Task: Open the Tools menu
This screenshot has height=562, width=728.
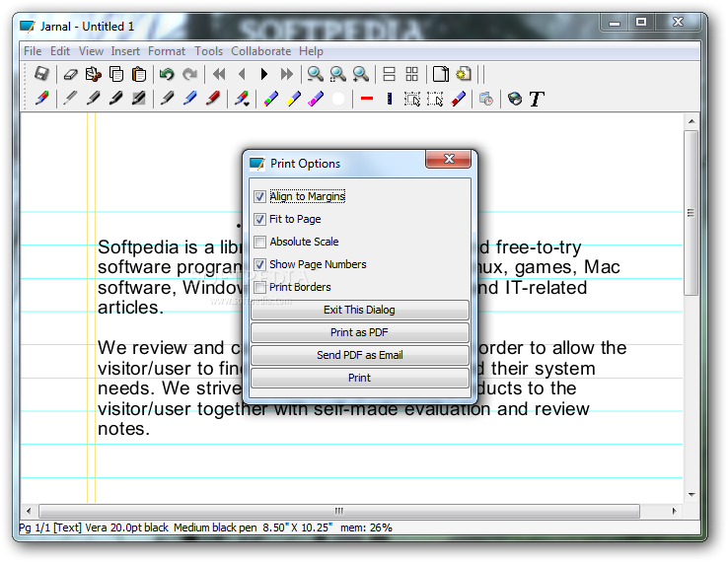Action: click(208, 51)
